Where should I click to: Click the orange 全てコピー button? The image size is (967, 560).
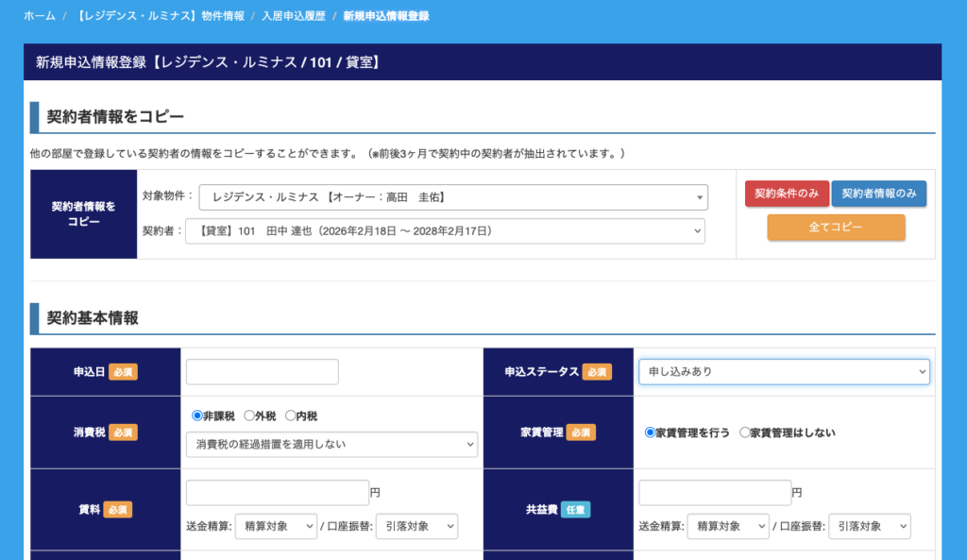click(836, 228)
